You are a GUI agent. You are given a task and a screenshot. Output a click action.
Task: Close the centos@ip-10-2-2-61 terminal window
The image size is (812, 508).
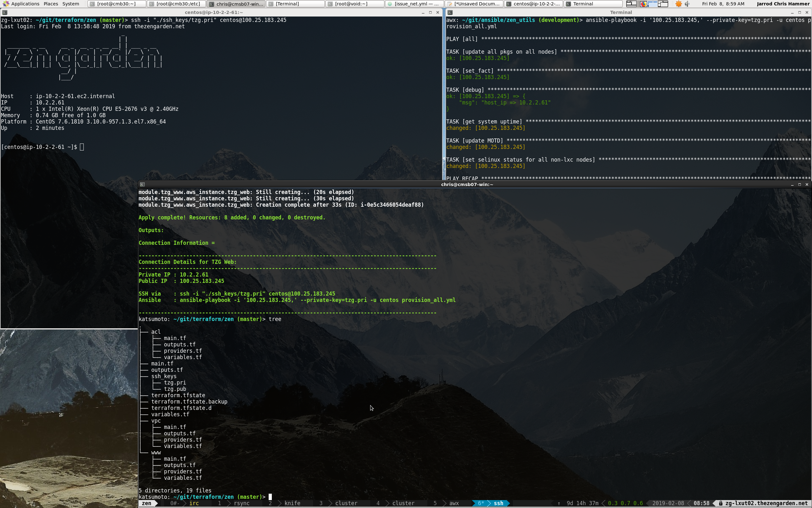pos(437,12)
